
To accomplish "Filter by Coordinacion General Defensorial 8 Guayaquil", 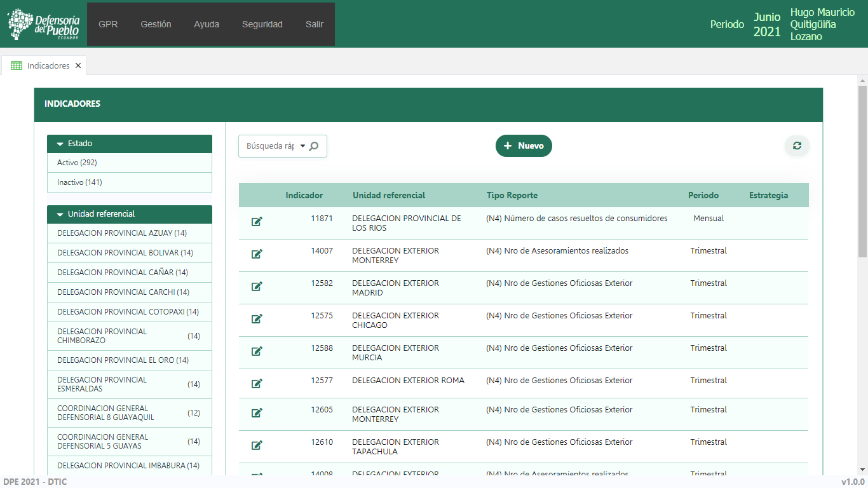I will 130,413.
